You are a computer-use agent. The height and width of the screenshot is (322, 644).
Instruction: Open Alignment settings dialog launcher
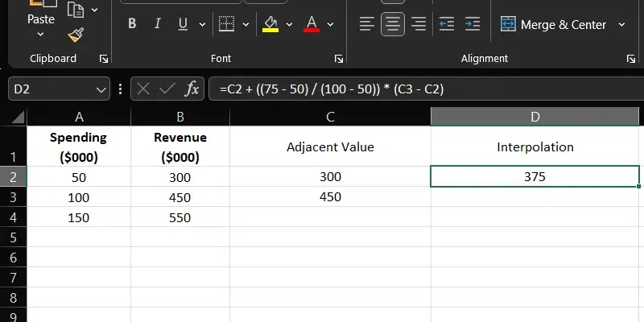pyautogui.click(x=631, y=59)
